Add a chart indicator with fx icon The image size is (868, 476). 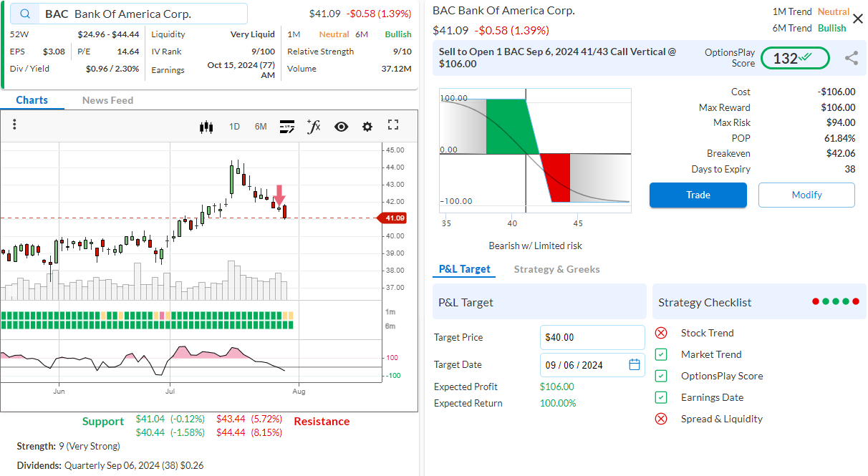coord(313,127)
